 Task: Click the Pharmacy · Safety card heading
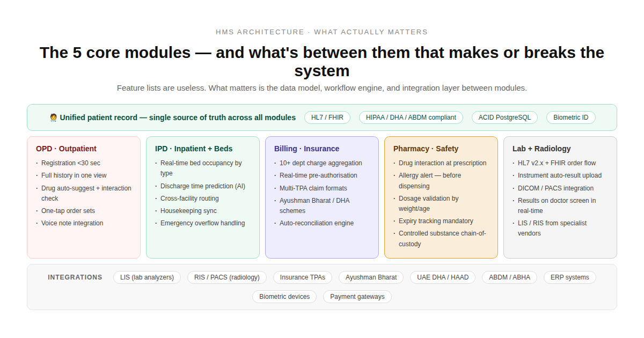click(x=426, y=149)
